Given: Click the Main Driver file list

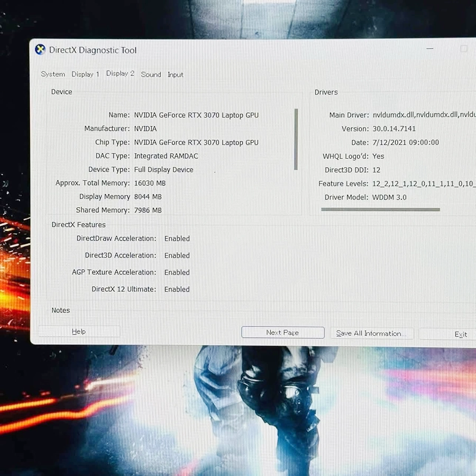Looking at the screenshot, I should coord(423,115).
